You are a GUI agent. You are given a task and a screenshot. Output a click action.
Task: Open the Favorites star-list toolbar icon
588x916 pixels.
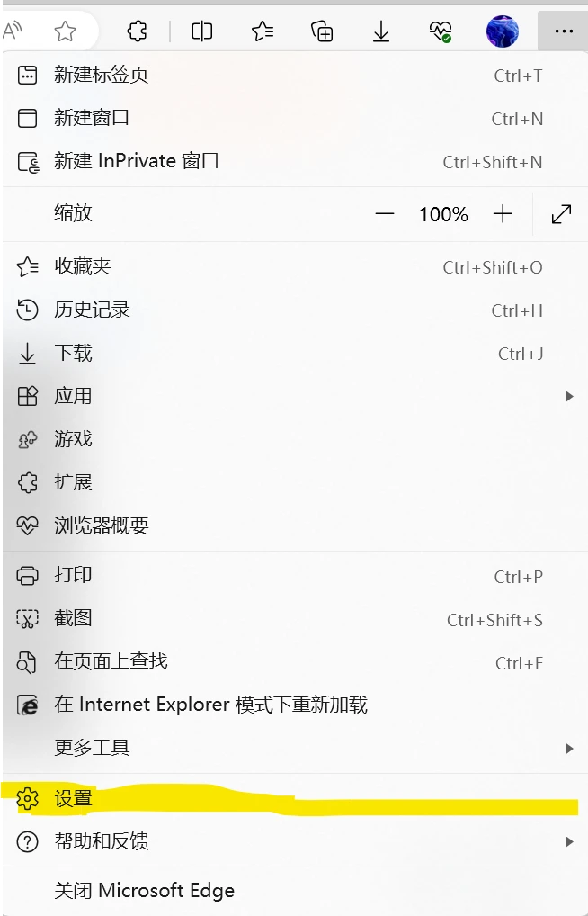point(263,31)
